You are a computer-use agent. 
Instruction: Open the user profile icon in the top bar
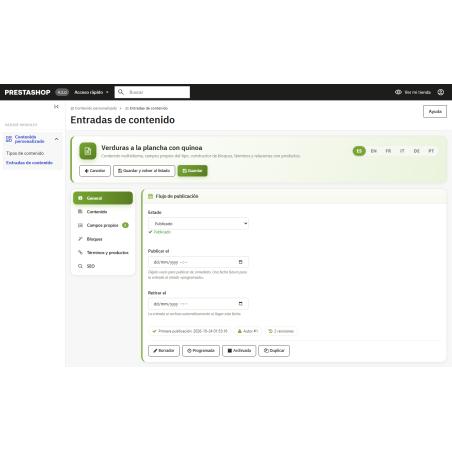(x=441, y=92)
